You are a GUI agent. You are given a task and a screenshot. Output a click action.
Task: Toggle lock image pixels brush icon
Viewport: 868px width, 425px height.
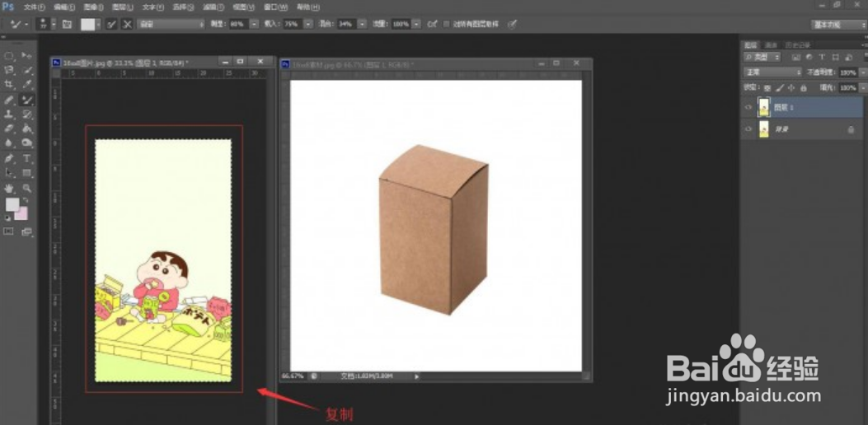coord(780,88)
